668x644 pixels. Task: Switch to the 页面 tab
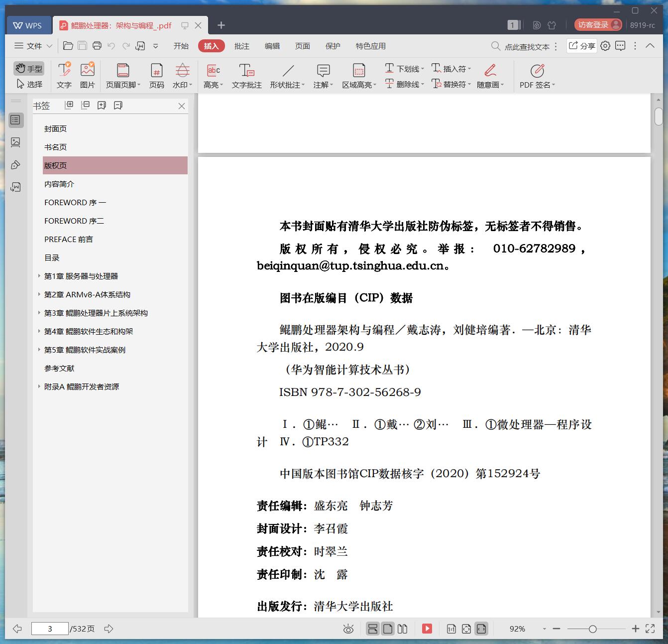(303, 46)
